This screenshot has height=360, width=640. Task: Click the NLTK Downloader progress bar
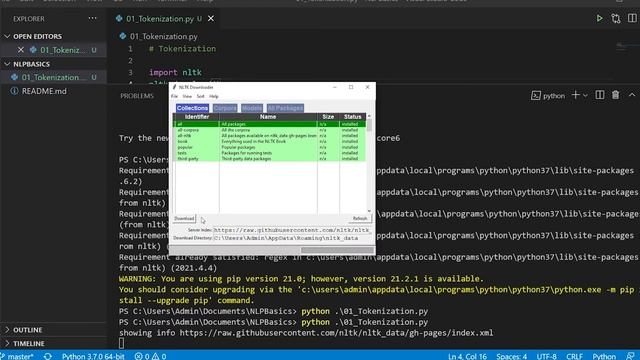tap(272, 250)
